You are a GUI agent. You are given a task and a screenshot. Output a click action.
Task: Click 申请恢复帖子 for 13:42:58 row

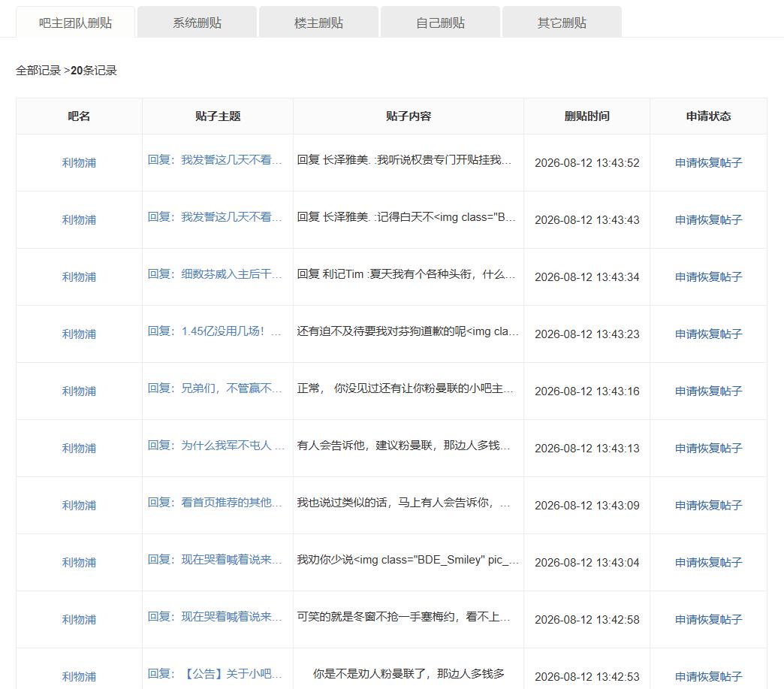coord(708,619)
